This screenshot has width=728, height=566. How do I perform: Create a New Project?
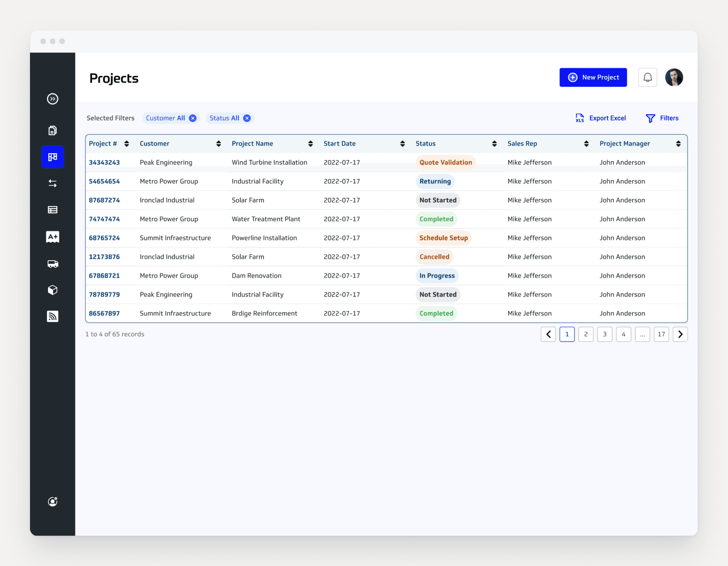coord(593,77)
